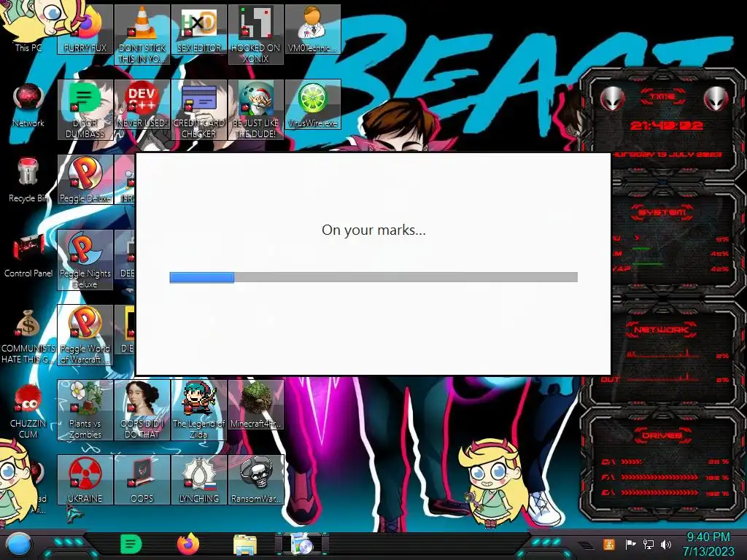Viewport: 747px width, 560px height.
Task: Click the Java update tray icon
Action: click(609, 544)
